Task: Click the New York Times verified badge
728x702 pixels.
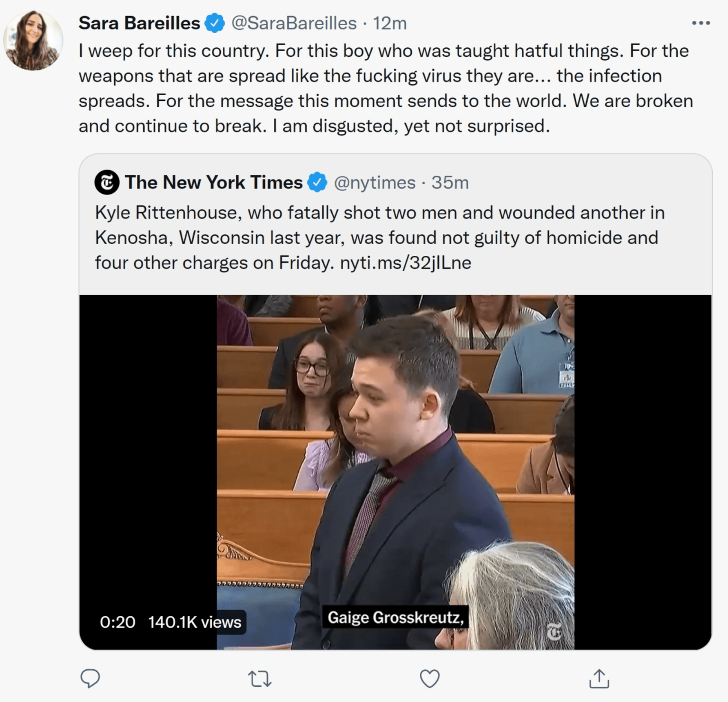Action: (x=318, y=182)
